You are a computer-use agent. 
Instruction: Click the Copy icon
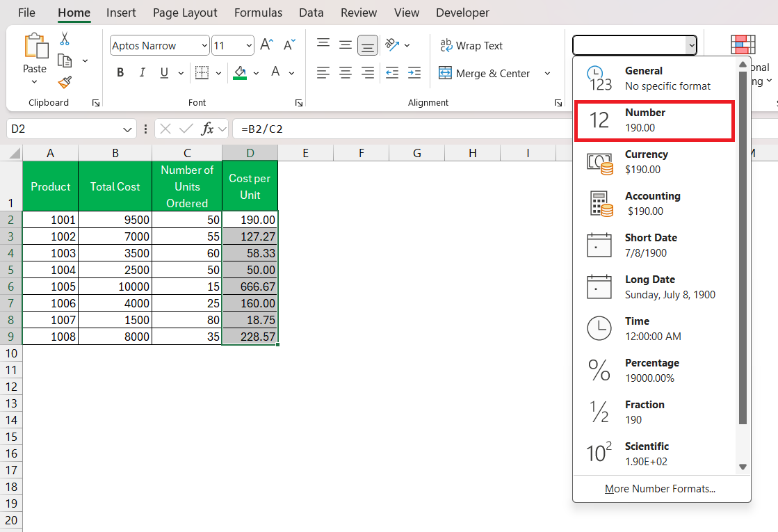click(65, 61)
